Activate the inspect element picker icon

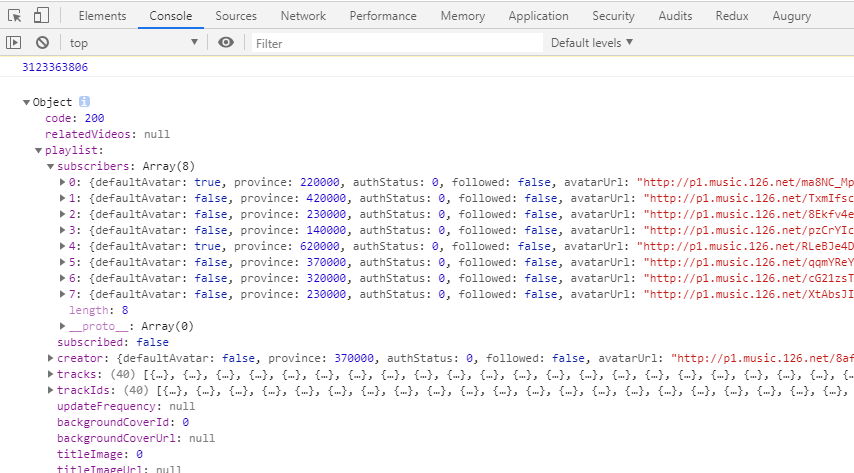(x=15, y=16)
